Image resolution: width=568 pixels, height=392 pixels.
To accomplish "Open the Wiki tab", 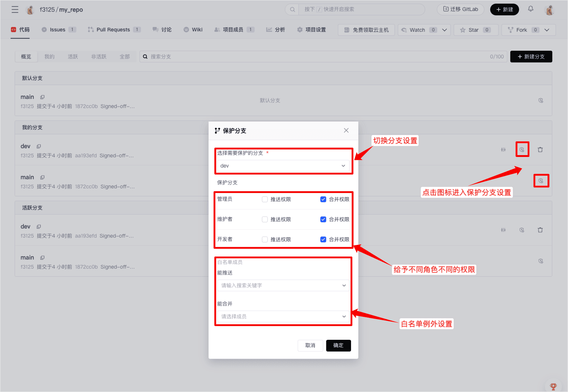I will (193, 30).
